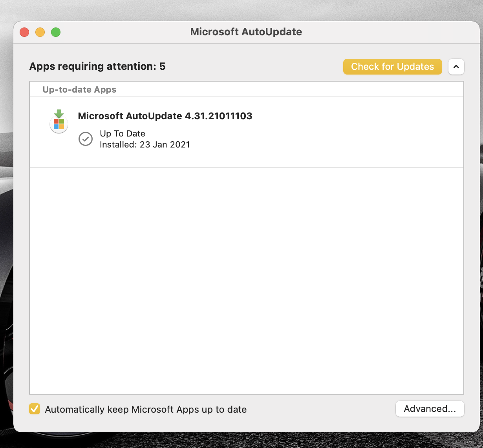Click the Apps requiring attention: 5 label
Viewport: 483px width, 448px height.
click(x=97, y=67)
